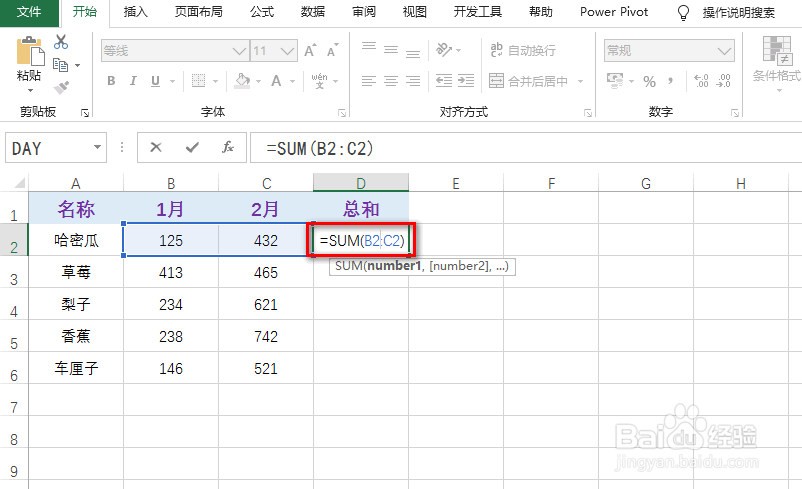Viewport: 802px width, 489px height.
Task: Click the select-all corner triangle
Action: [x=18, y=183]
